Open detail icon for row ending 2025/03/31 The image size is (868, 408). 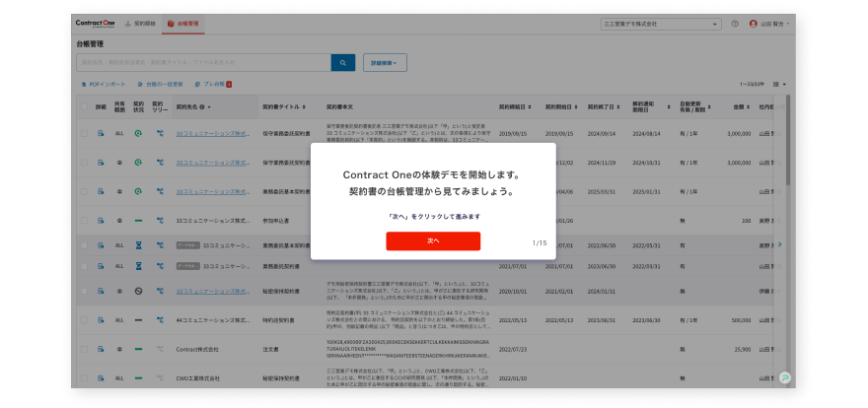101,191
